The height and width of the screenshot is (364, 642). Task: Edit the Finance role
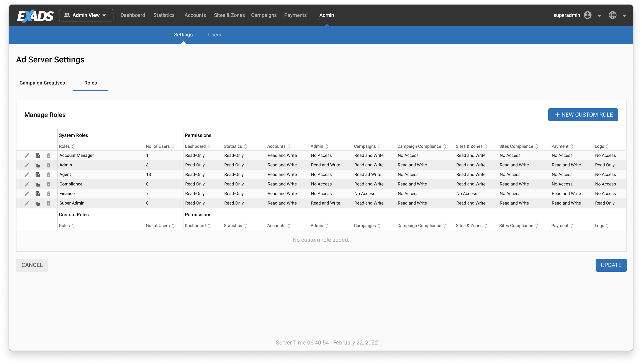(x=27, y=193)
